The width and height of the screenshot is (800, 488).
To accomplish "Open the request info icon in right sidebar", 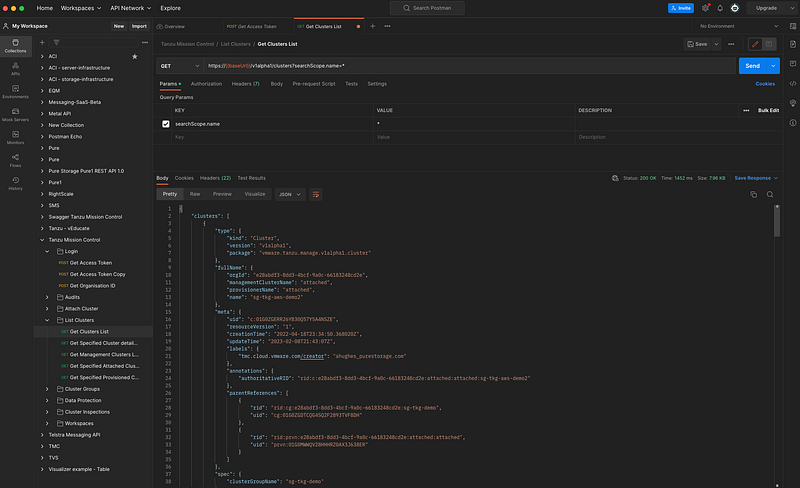I will click(x=793, y=123).
